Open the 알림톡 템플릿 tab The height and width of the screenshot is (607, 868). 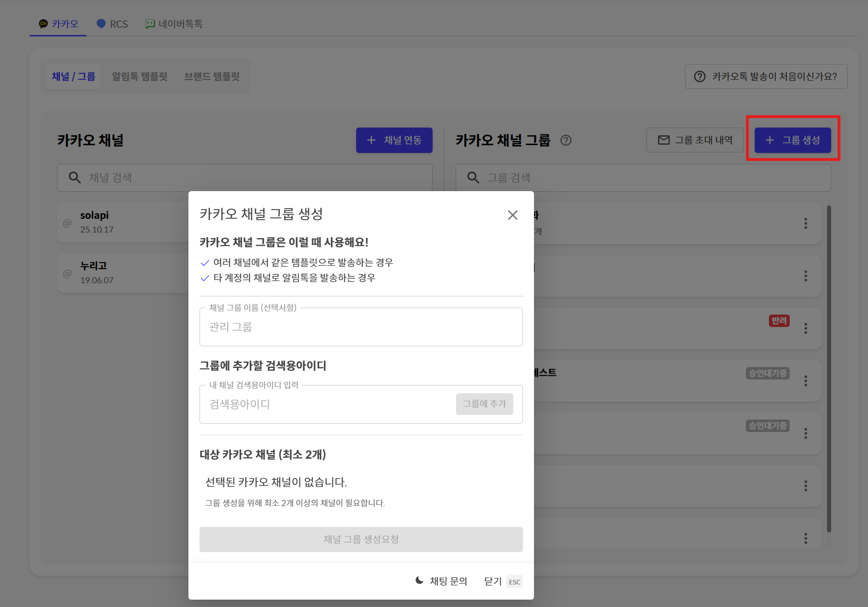[x=140, y=76]
